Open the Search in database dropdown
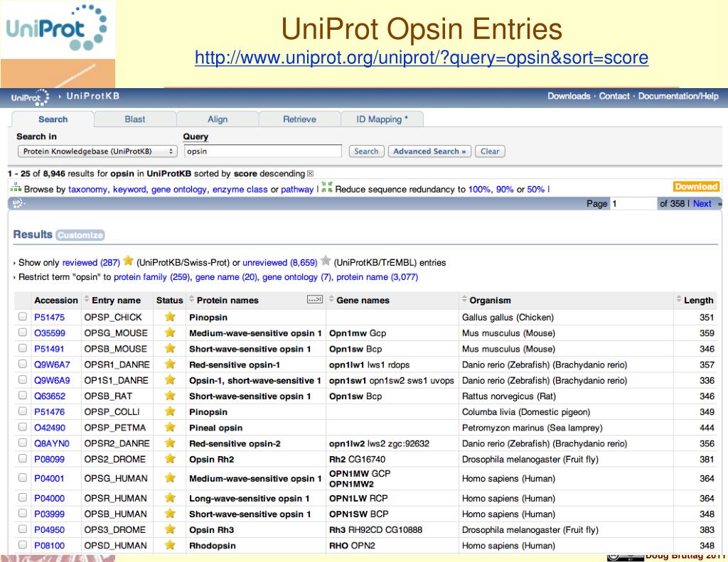The image size is (728, 562). pos(97,151)
